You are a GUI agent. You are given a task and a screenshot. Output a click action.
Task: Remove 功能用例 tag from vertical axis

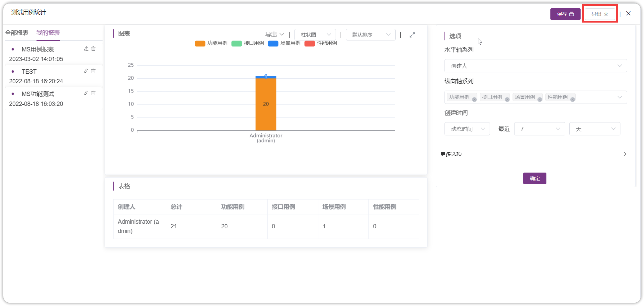coord(474,100)
